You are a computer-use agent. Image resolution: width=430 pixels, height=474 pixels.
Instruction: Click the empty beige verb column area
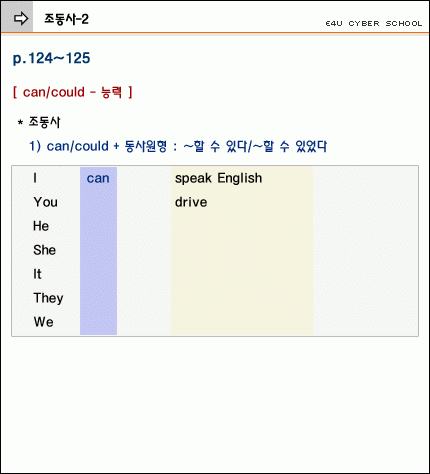point(242,272)
